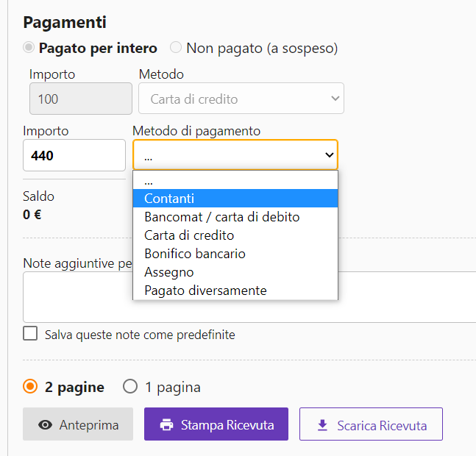Choose the 2 pagine radio option

pyautogui.click(x=30, y=386)
